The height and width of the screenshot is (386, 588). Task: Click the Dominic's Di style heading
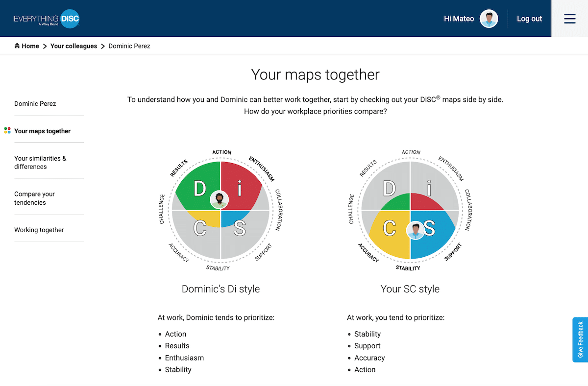point(220,289)
